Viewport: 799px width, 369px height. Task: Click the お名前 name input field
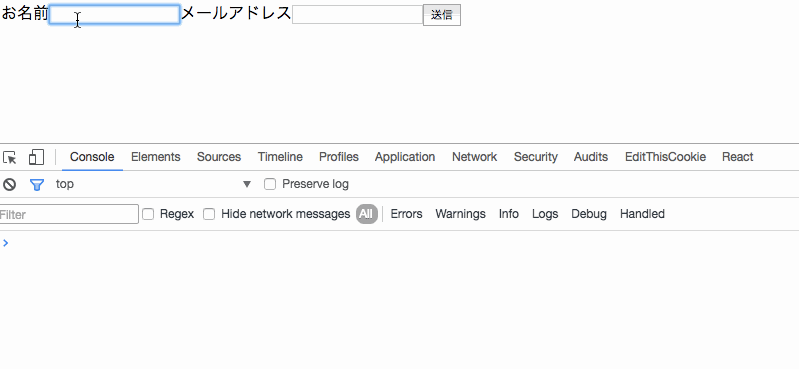click(x=114, y=14)
